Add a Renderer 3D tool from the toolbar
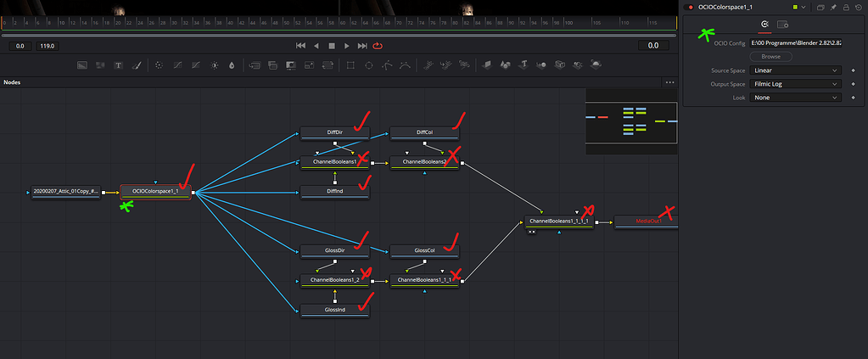Screen dimensions: 868x359 (596, 65)
